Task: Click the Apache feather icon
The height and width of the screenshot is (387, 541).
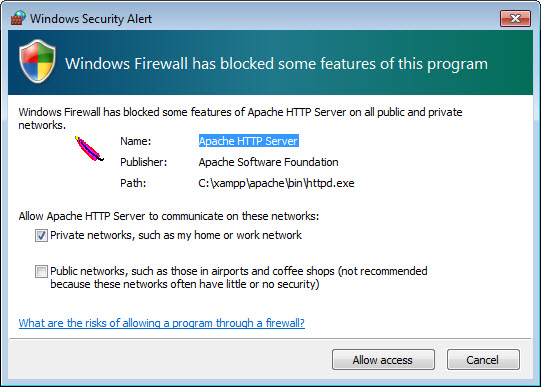Action: [x=89, y=149]
